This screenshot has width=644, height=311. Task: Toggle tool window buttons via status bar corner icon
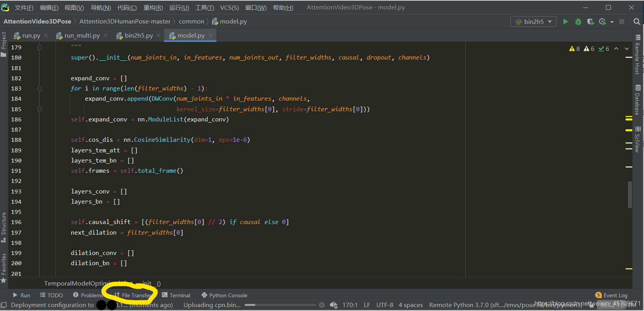coord(4,305)
